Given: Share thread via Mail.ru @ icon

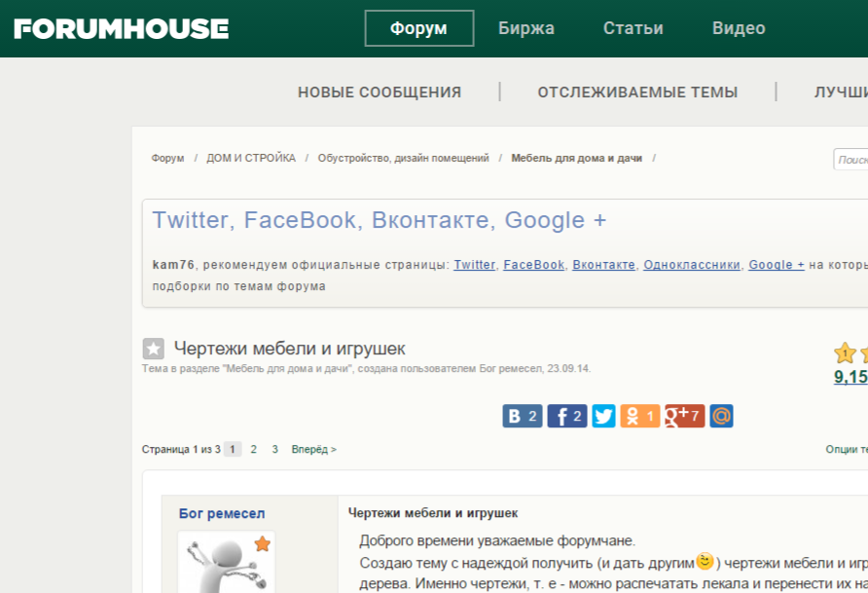Looking at the screenshot, I should coord(721,416).
